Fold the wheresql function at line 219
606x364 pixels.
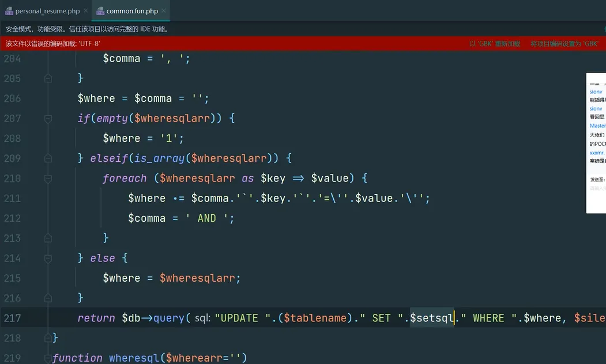(48, 358)
